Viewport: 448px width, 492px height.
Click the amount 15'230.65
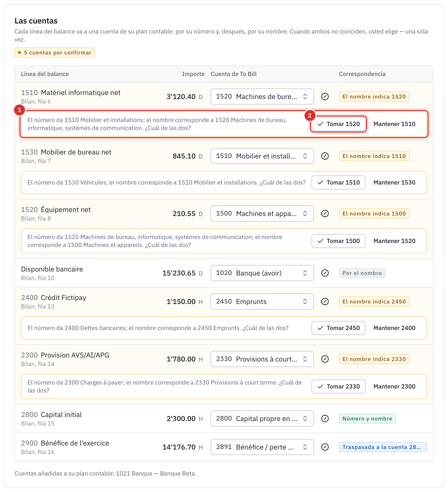[x=179, y=273]
